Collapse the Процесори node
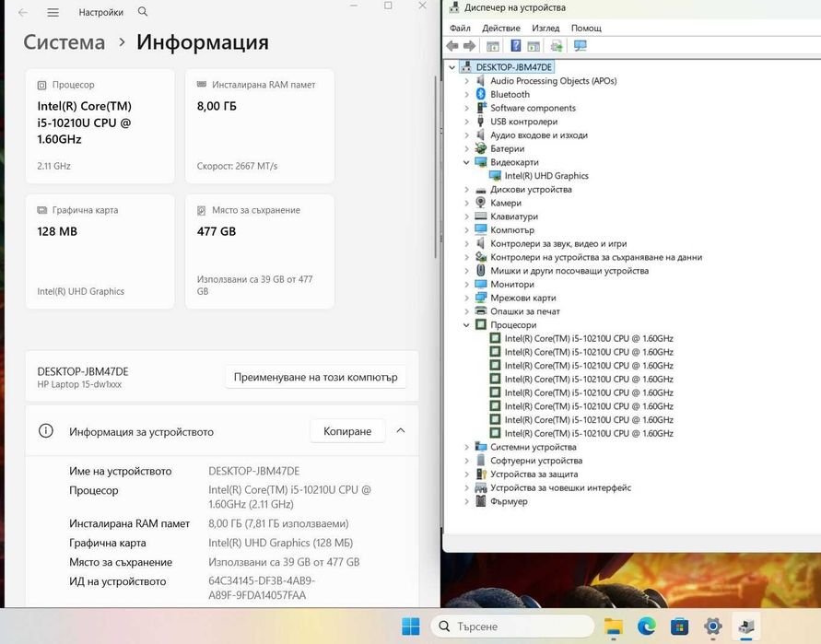 (x=466, y=325)
